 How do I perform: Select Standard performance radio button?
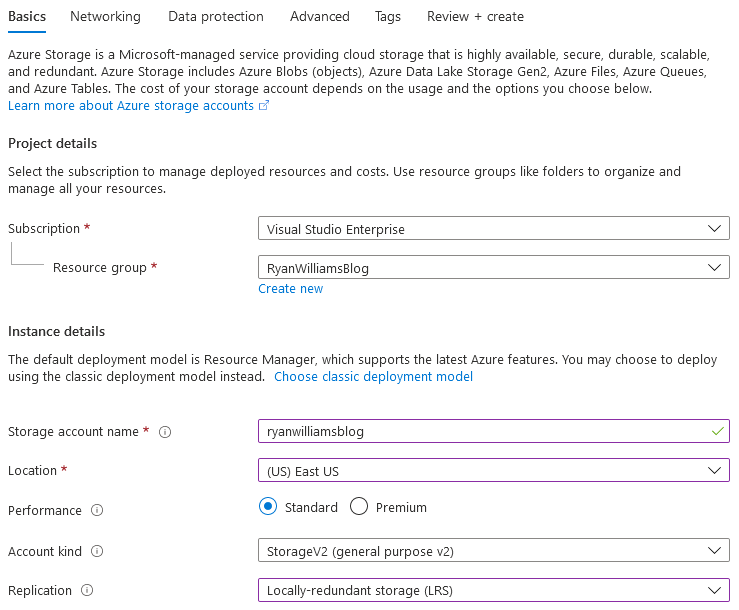click(x=268, y=507)
